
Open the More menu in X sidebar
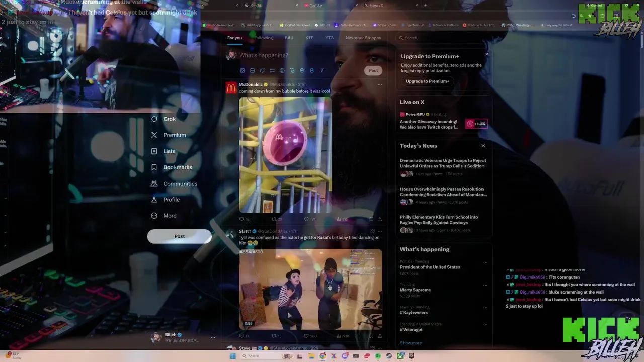(x=164, y=216)
